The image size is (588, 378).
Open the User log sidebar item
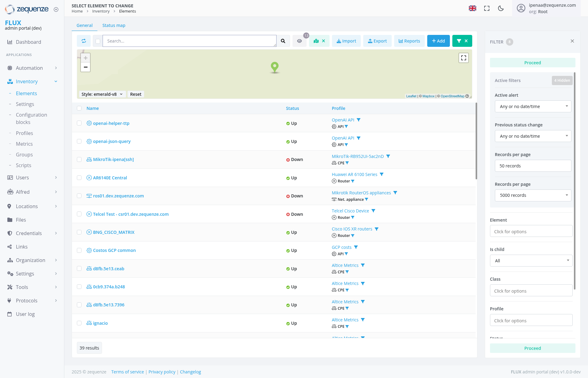(25, 314)
